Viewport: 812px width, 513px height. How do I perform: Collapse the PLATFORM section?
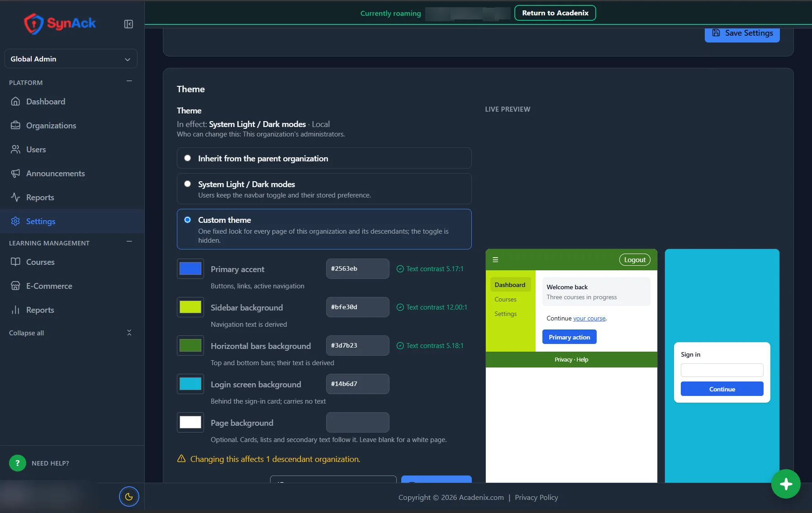(129, 81)
